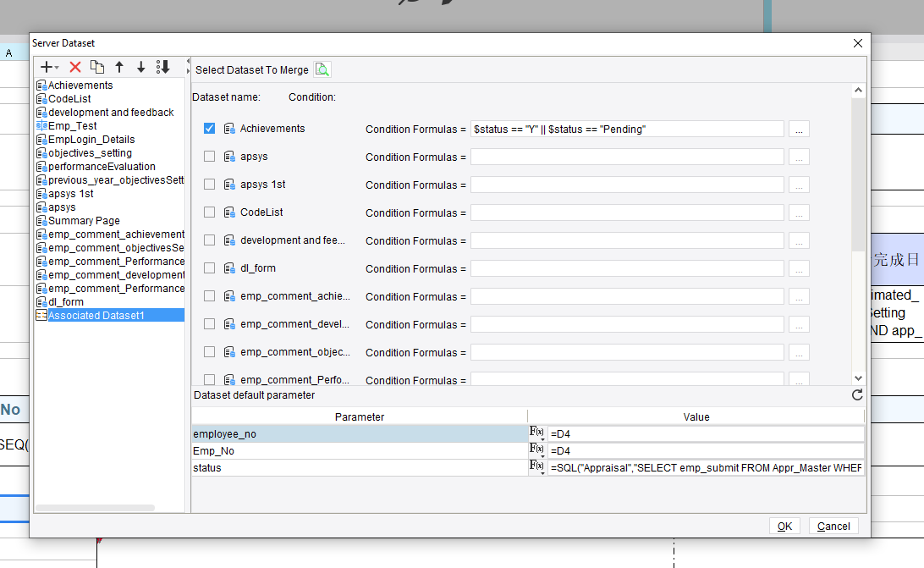Uncheck the Achievements dataset checkbox

click(209, 129)
